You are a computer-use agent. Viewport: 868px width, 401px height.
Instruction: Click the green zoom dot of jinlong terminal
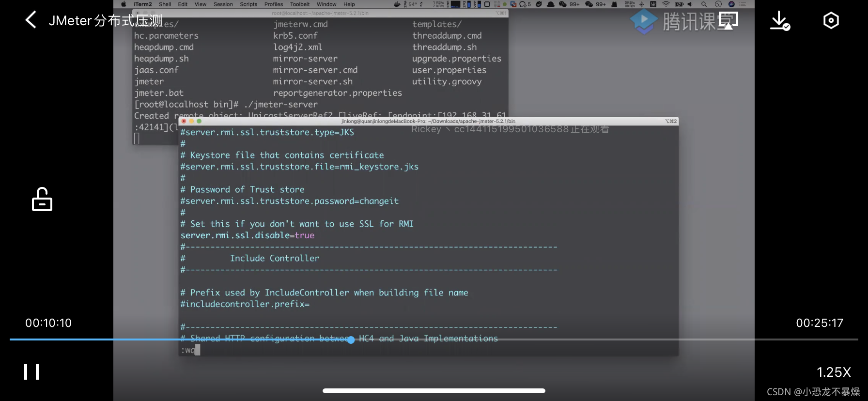click(199, 121)
